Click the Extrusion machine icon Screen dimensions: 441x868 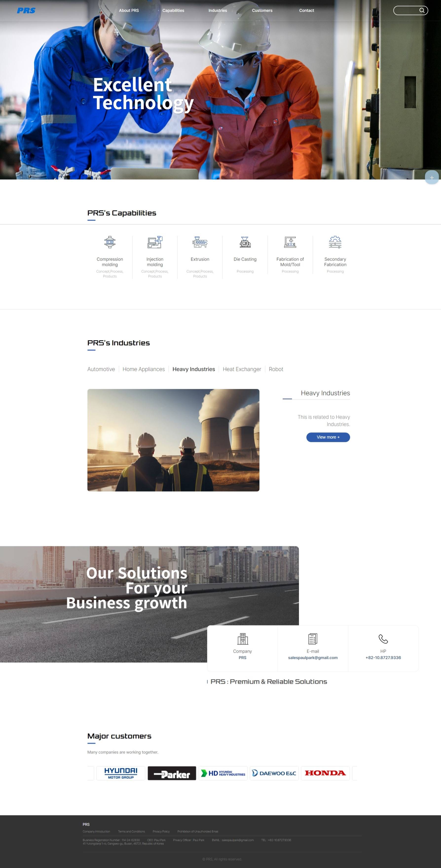tap(200, 242)
